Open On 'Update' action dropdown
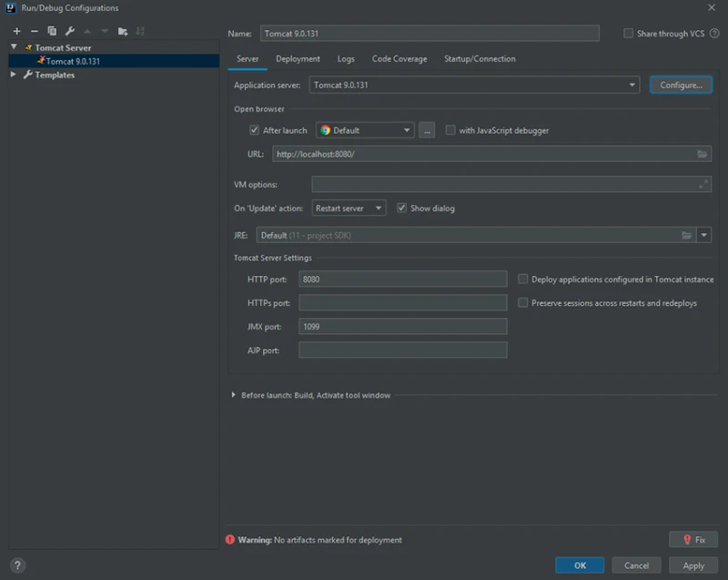Screen dimensions: 728x580 tap(349, 208)
